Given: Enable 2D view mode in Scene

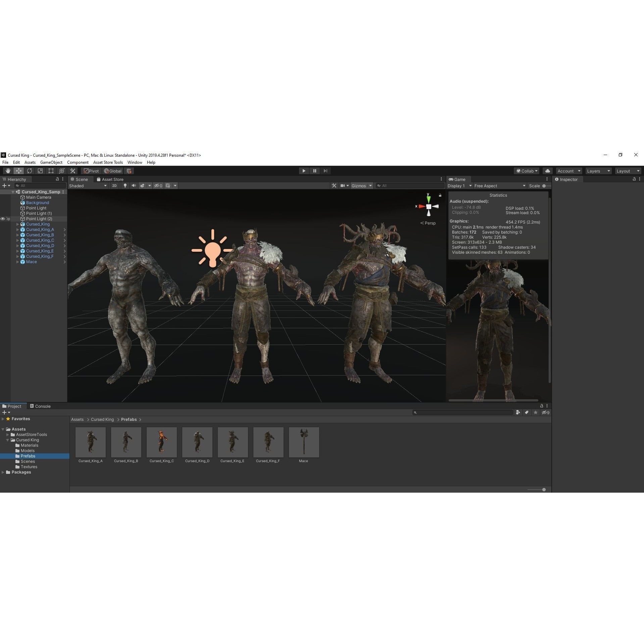Looking at the screenshot, I should coord(114,186).
